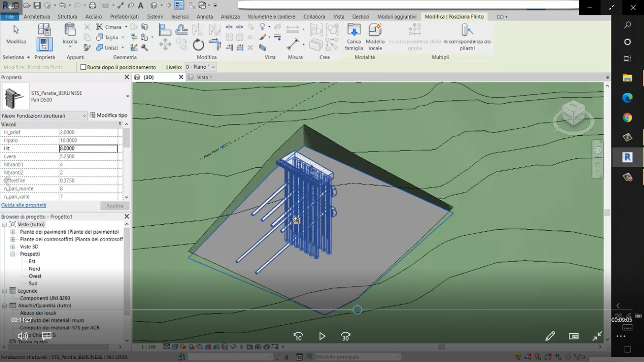Expand the Viste 3D tree node
The width and height of the screenshot is (644, 362).
(13, 247)
